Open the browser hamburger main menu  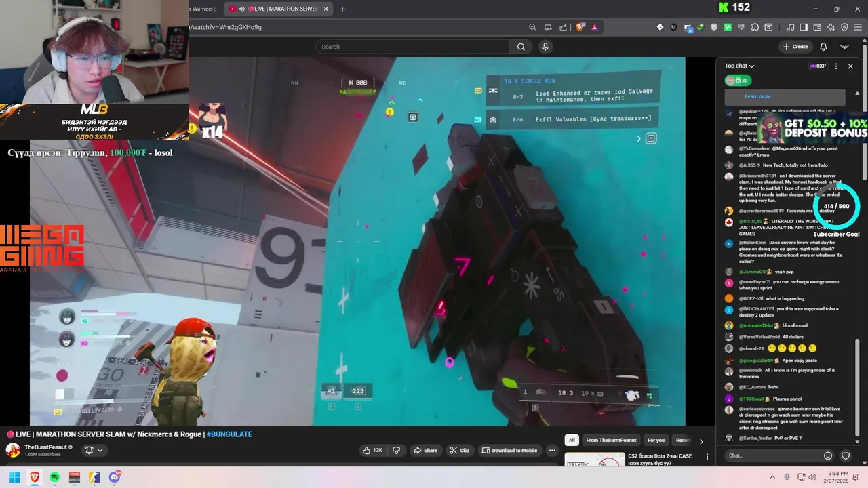pyautogui.click(x=858, y=27)
